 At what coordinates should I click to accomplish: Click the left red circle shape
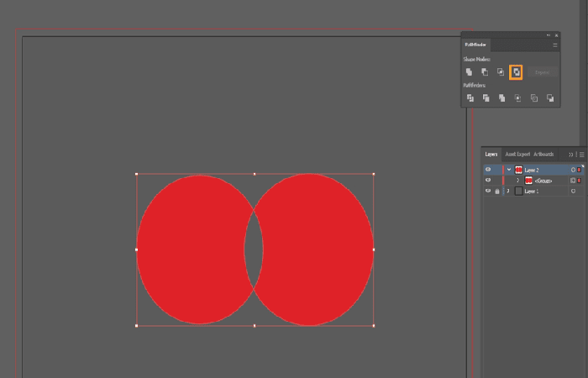192,249
